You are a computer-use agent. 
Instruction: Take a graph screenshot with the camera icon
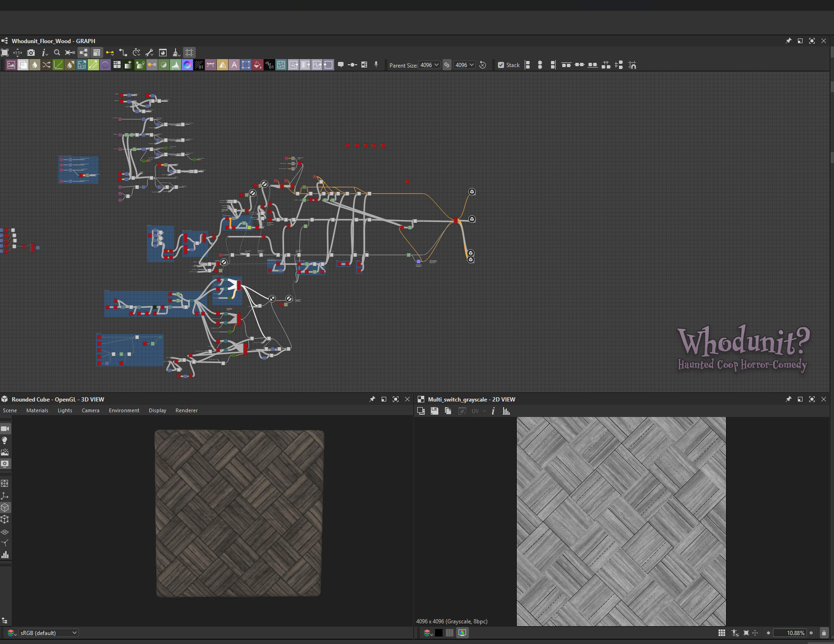(31, 53)
